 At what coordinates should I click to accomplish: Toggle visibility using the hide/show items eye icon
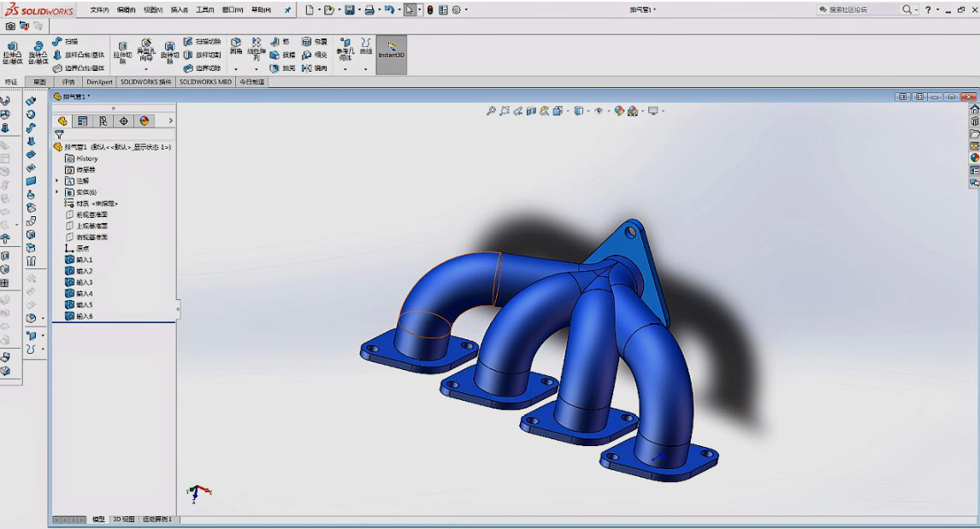pyautogui.click(x=599, y=110)
